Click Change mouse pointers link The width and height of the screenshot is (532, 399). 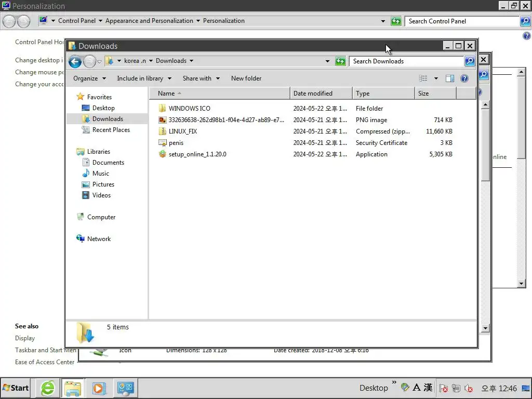(x=39, y=72)
